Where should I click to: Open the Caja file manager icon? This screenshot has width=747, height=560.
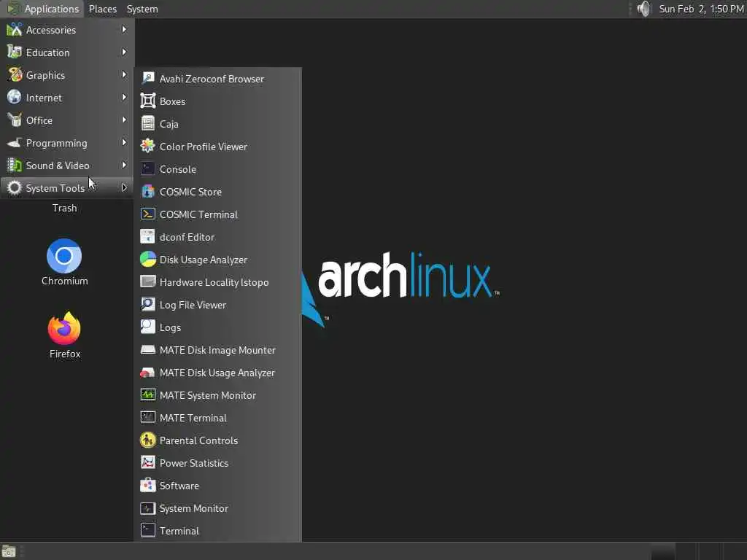click(147, 124)
